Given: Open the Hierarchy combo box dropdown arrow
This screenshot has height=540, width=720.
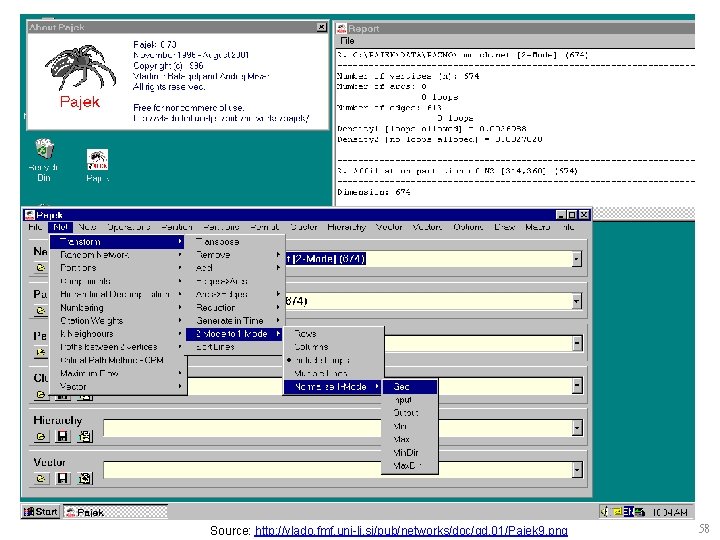Looking at the screenshot, I should pos(577,428).
